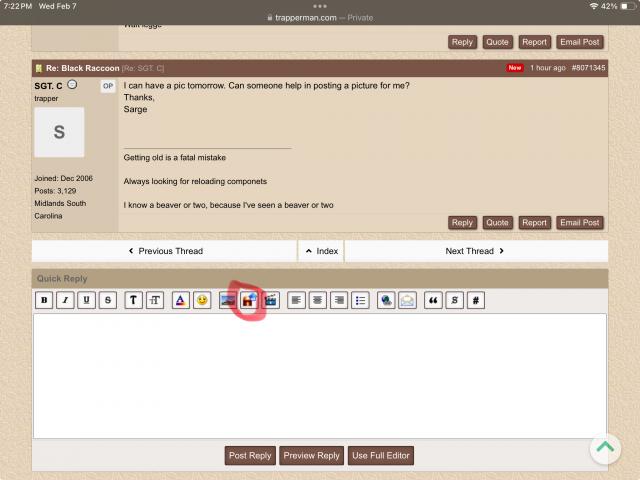Open the smiley emoticon picker
Image resolution: width=640 pixels, height=480 pixels.
(x=202, y=300)
